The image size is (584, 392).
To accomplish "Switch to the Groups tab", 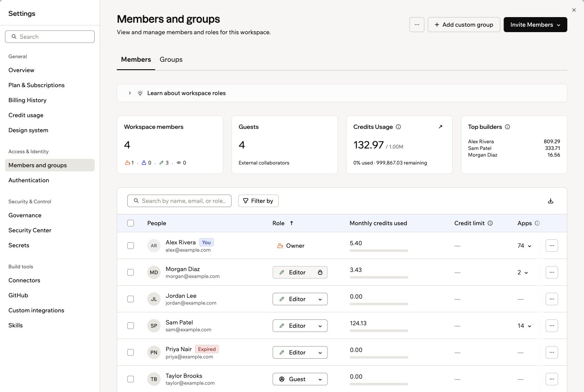I will click(171, 60).
